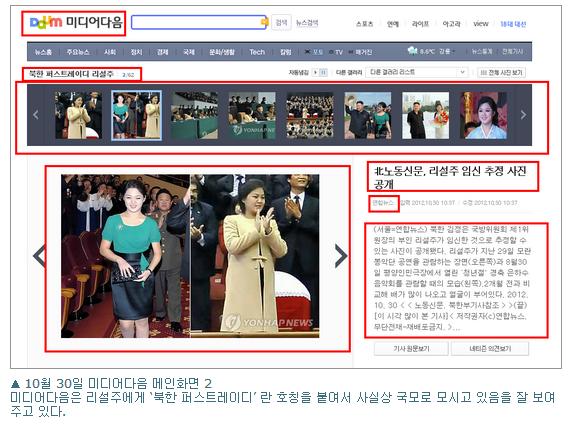Focus the Daum search input field
This screenshot has width=571, height=429.
199,22
